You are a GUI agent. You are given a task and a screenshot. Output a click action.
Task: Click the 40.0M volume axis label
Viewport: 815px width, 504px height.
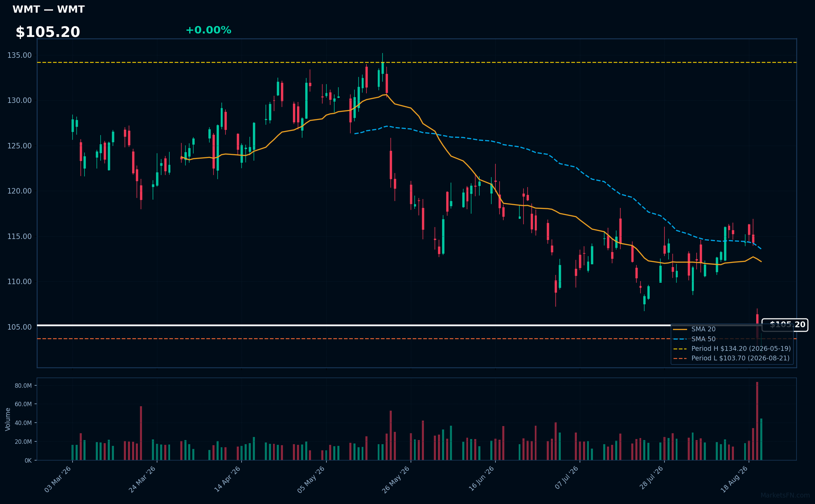pos(23,423)
